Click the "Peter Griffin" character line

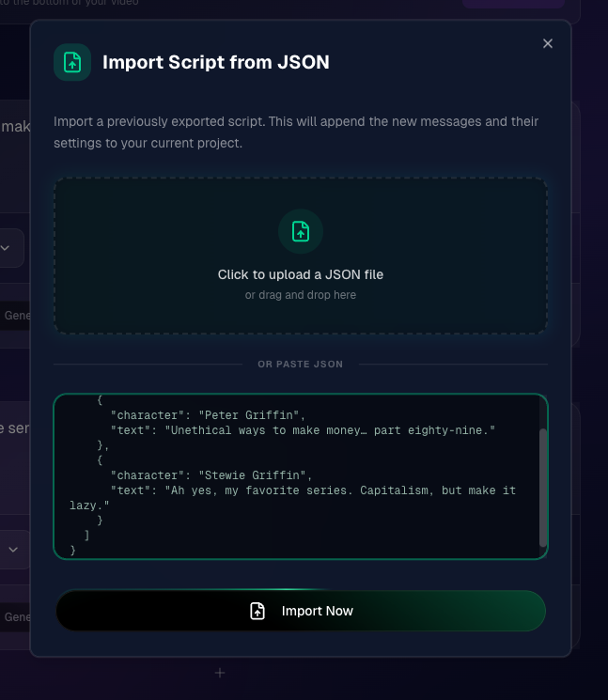[x=208, y=415]
